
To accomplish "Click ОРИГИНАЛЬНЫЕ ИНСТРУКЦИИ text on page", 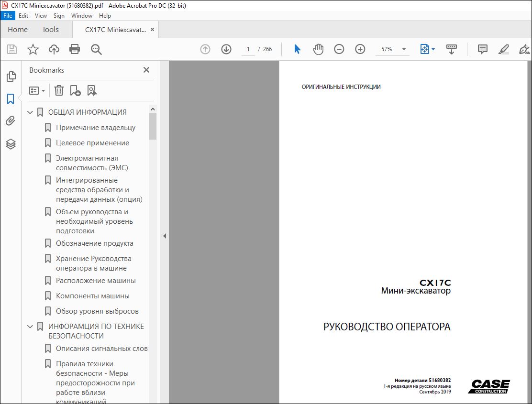I will [x=341, y=87].
